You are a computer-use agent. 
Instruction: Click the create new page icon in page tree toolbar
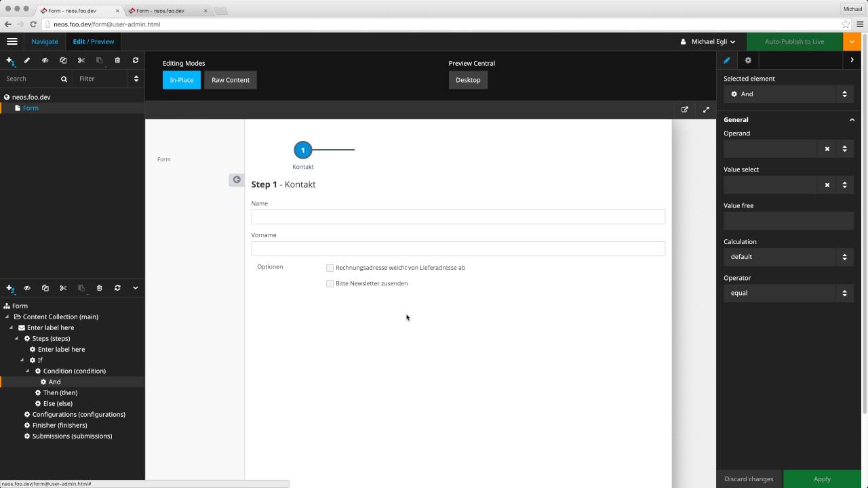9,60
